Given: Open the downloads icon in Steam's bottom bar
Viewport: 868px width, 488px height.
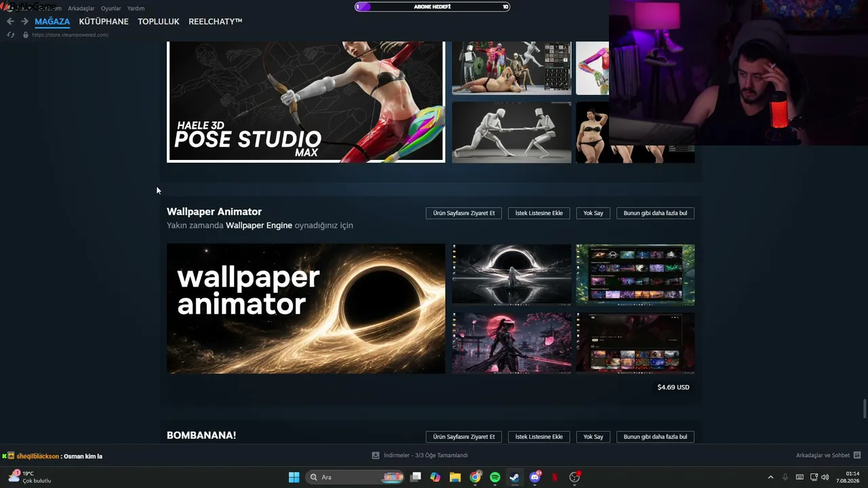Looking at the screenshot, I should click(x=376, y=455).
